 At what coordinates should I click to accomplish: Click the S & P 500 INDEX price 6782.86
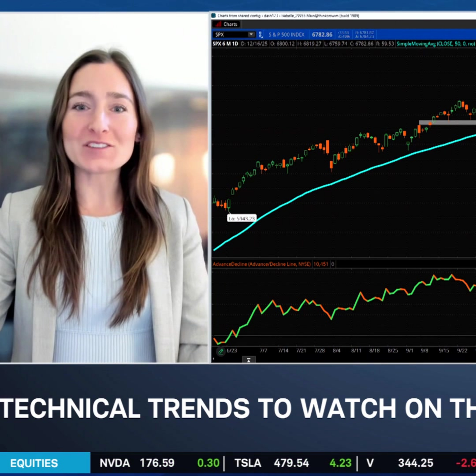[322, 34]
